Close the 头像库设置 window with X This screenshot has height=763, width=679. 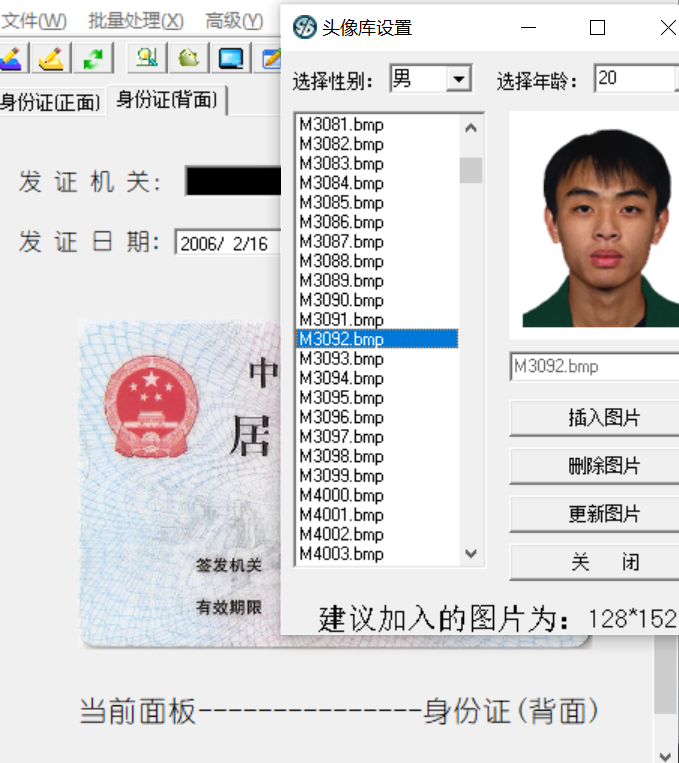[668, 28]
